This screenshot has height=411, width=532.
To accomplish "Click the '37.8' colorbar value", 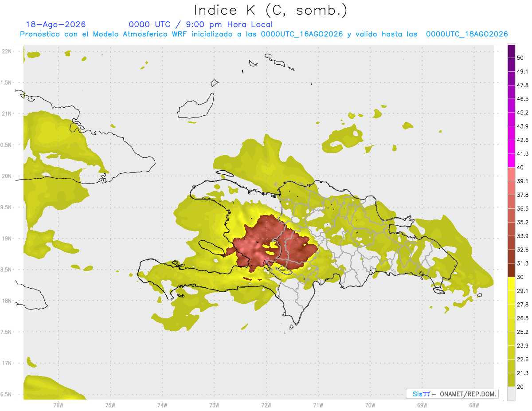I will pos(523,195).
